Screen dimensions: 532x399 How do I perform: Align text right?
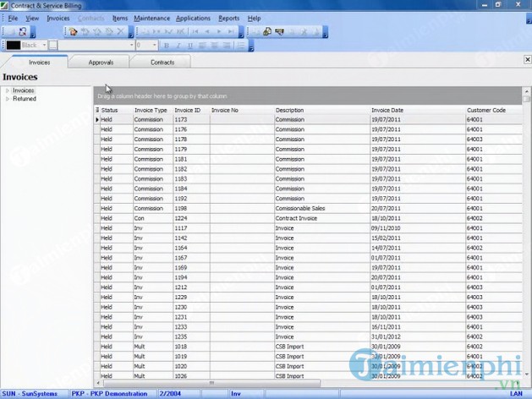click(227, 46)
